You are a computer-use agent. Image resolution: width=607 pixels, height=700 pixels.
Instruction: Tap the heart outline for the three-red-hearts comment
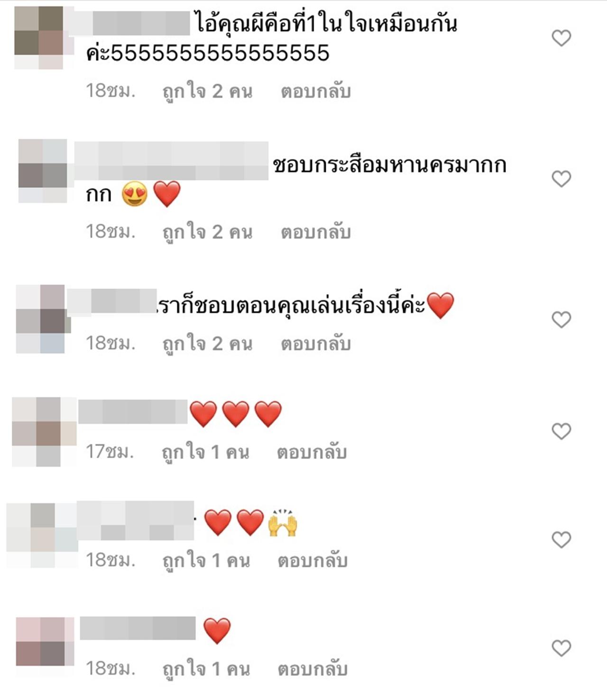coord(561,431)
